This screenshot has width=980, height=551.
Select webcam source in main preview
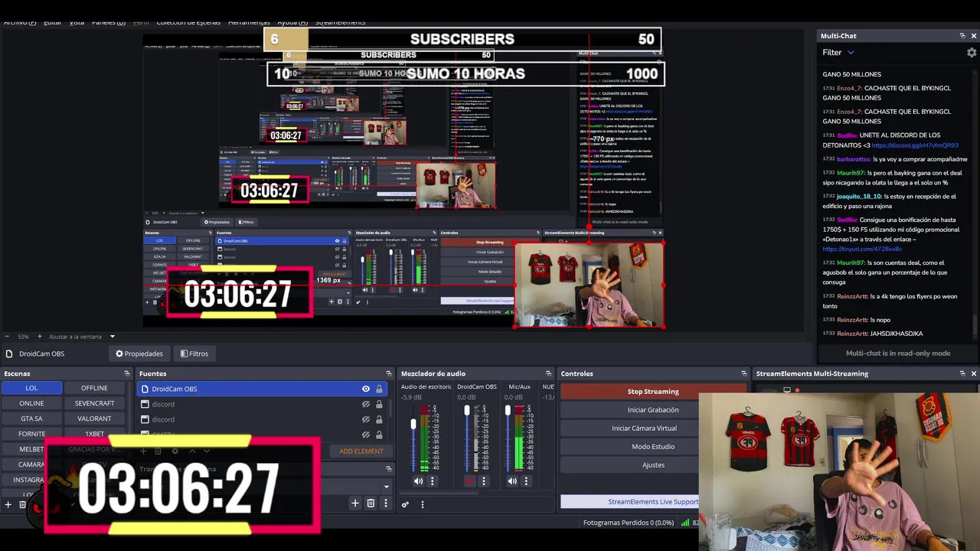[589, 285]
